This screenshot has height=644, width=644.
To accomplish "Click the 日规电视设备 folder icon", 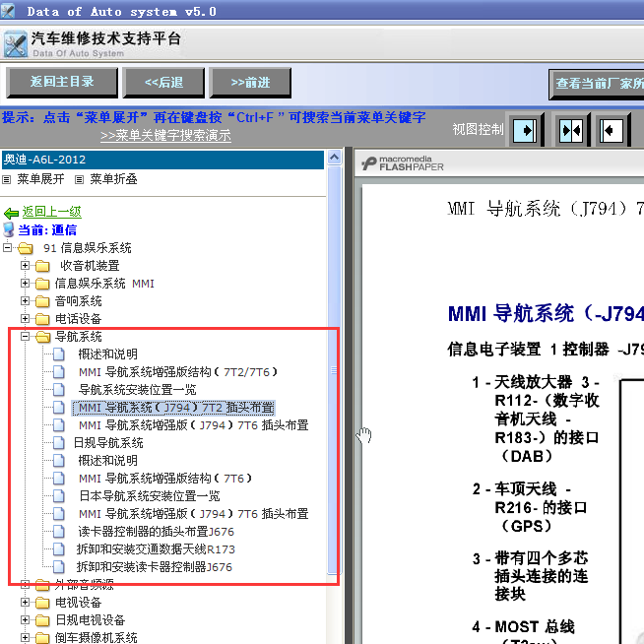I will click(x=42, y=620).
